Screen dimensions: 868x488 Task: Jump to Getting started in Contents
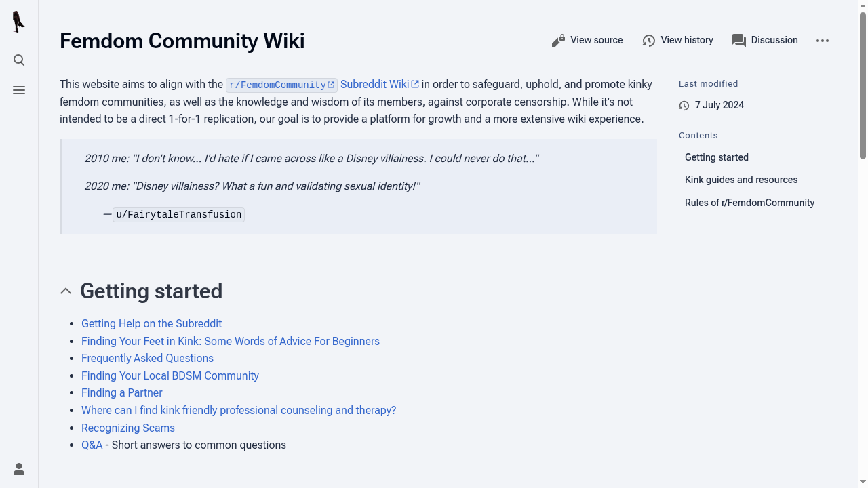click(716, 157)
